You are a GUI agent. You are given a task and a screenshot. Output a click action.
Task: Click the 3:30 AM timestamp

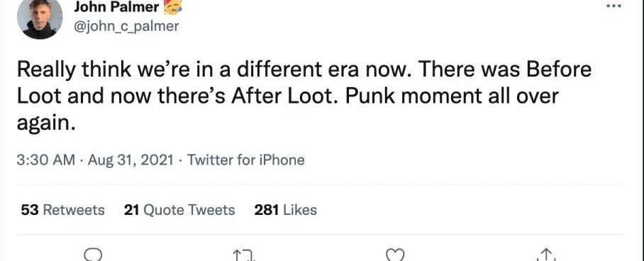pos(46,160)
